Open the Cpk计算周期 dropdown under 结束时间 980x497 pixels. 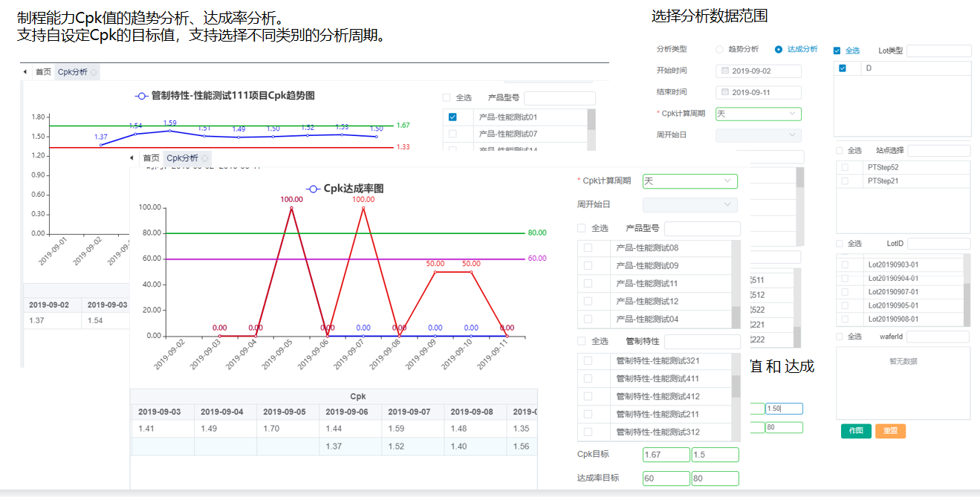coord(758,114)
